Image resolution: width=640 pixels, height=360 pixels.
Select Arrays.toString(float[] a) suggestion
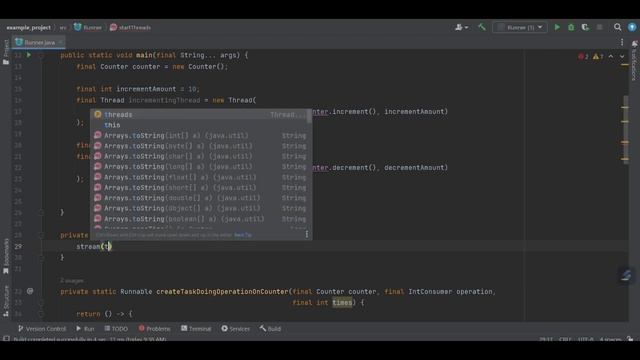coord(199,178)
